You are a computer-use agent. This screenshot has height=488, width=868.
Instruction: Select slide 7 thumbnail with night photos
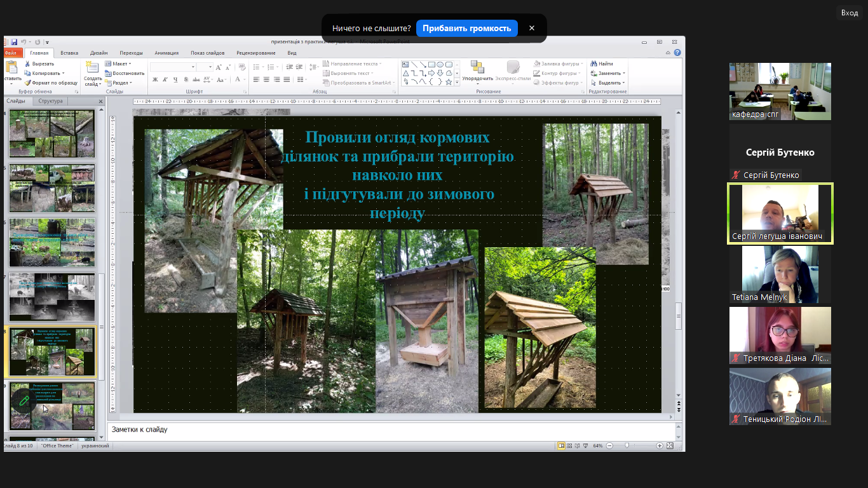52,297
